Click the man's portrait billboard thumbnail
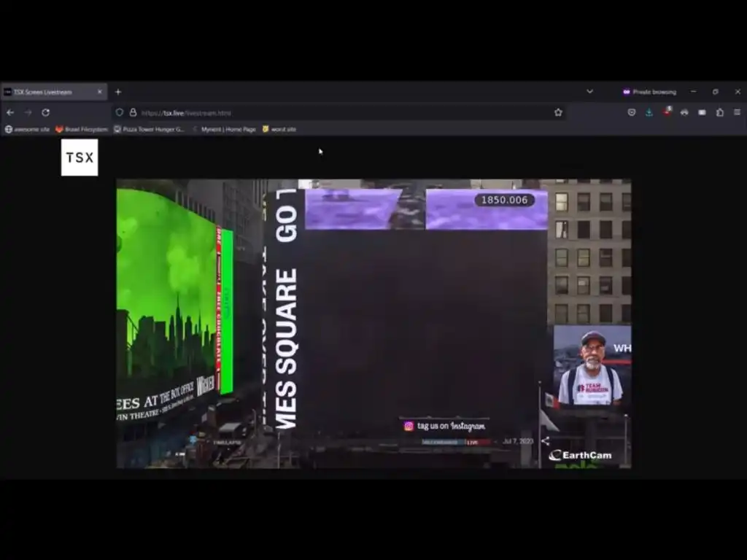Viewport: 747px width, 560px height. (592, 365)
